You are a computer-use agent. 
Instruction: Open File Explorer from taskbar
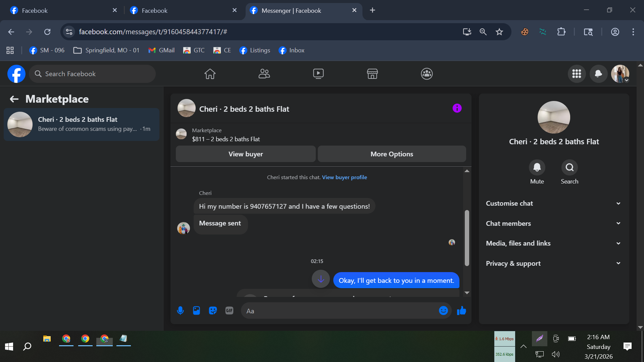47,339
